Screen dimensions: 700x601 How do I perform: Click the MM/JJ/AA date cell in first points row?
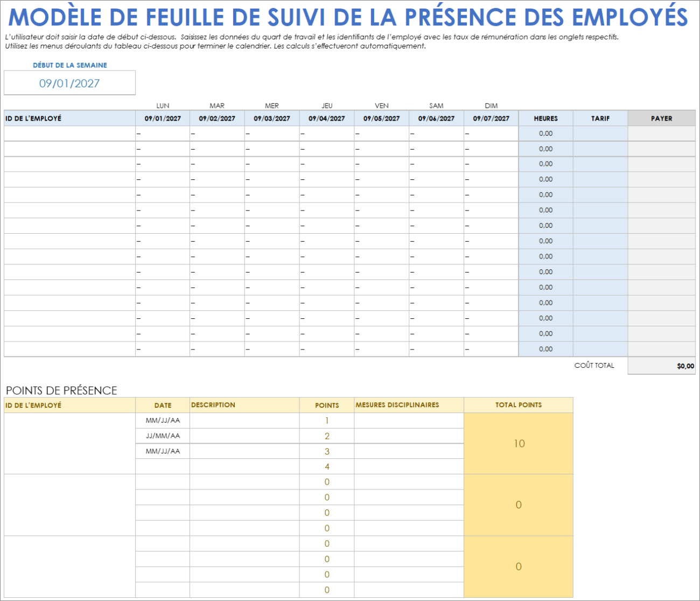[163, 421]
